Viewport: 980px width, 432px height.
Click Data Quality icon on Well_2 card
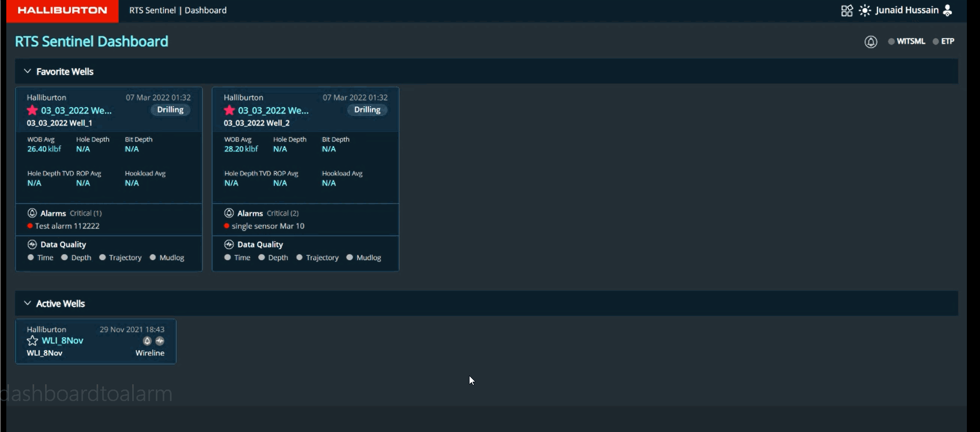[x=229, y=244]
